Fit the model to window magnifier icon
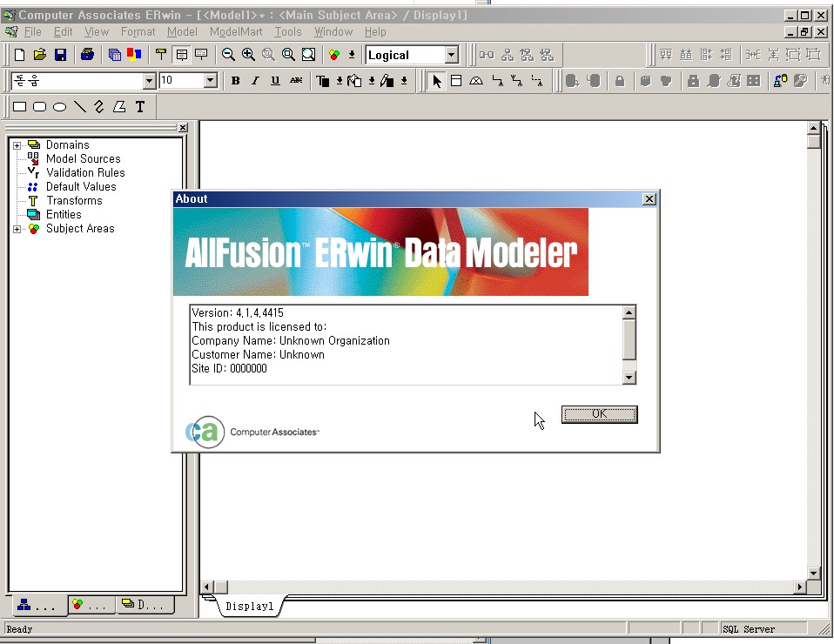Viewport: 834px width, 644px height. pos(308,55)
